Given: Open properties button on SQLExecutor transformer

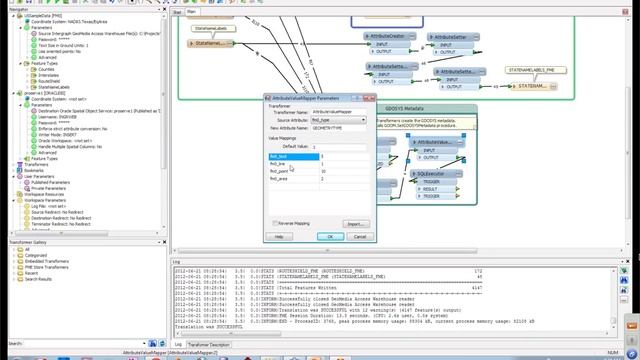Looking at the screenshot, I should (458, 174).
